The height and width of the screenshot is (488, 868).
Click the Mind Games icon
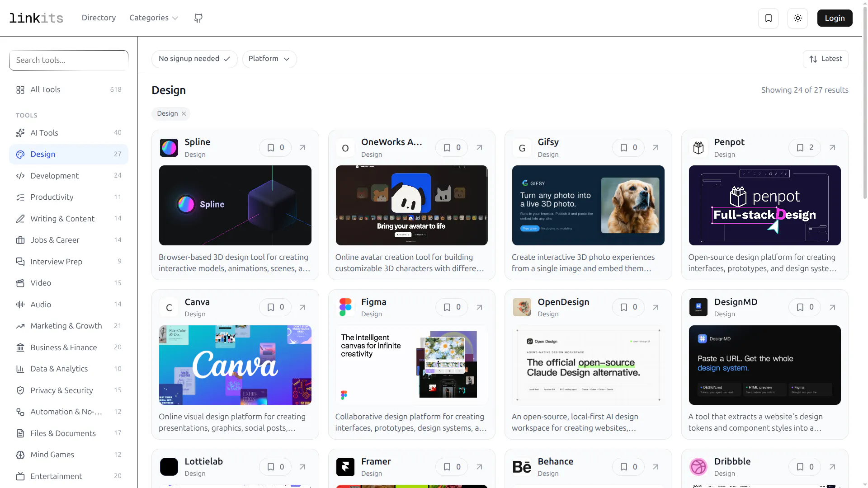pos(20,455)
